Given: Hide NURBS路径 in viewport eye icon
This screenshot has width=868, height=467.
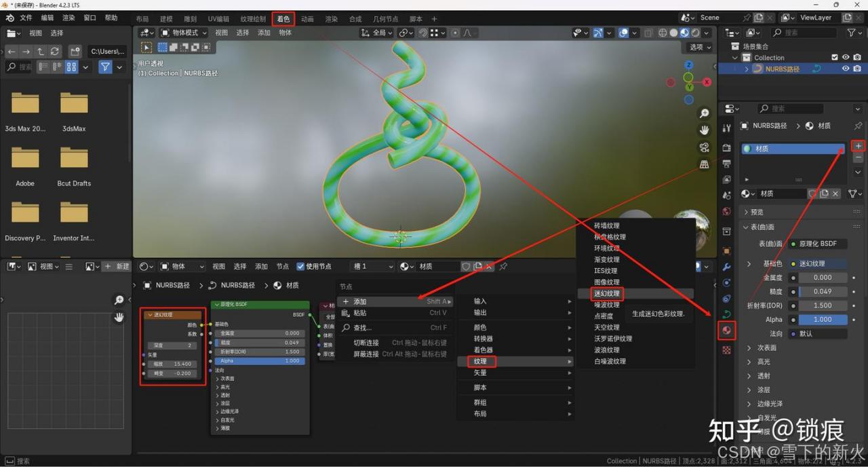Looking at the screenshot, I should point(846,69).
